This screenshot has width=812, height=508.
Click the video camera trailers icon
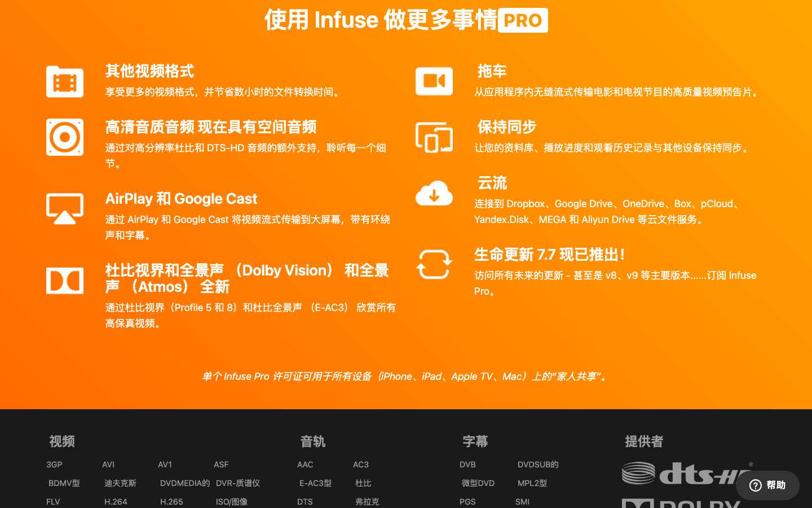pyautogui.click(x=434, y=81)
